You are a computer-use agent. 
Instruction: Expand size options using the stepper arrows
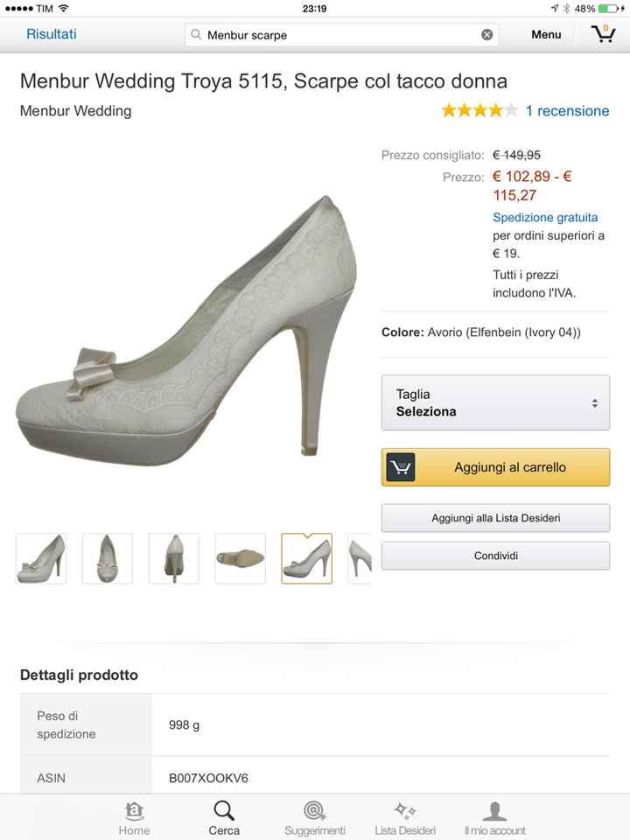(597, 402)
